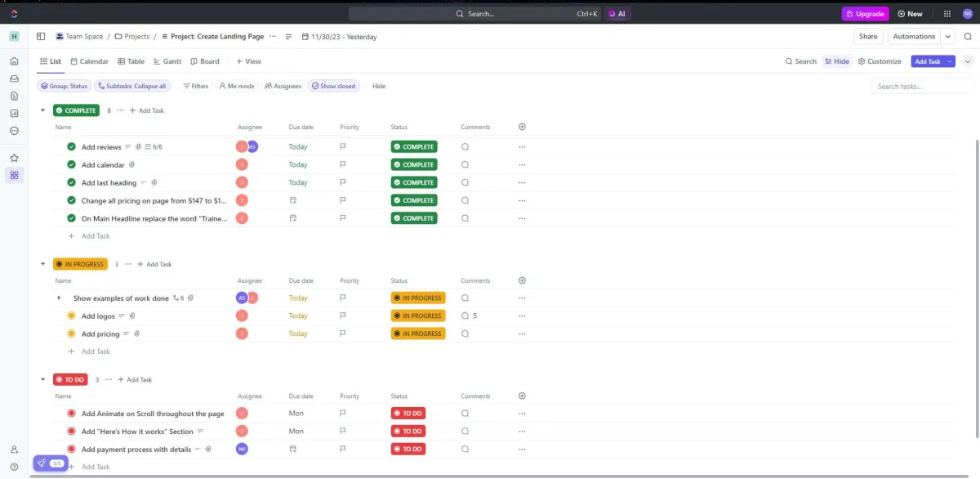Viewport: 980px width, 479px height.
Task: Switch to the Calendar view tab
Action: click(x=89, y=61)
